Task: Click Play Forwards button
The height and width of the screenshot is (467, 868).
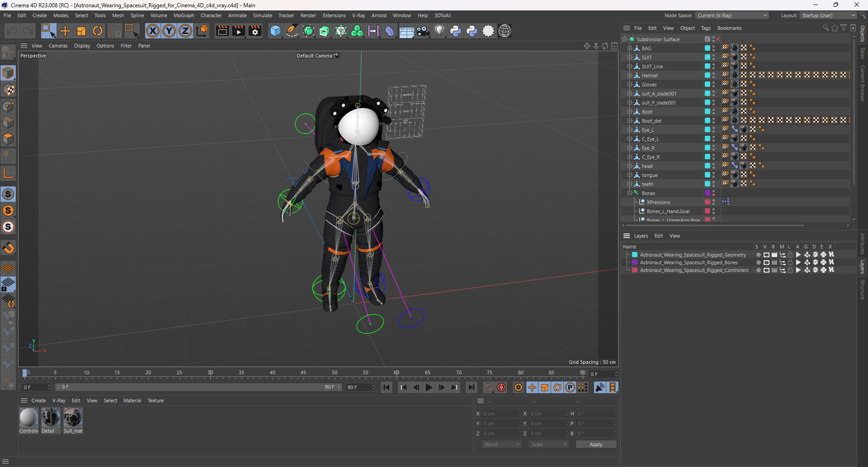Action: tap(429, 387)
